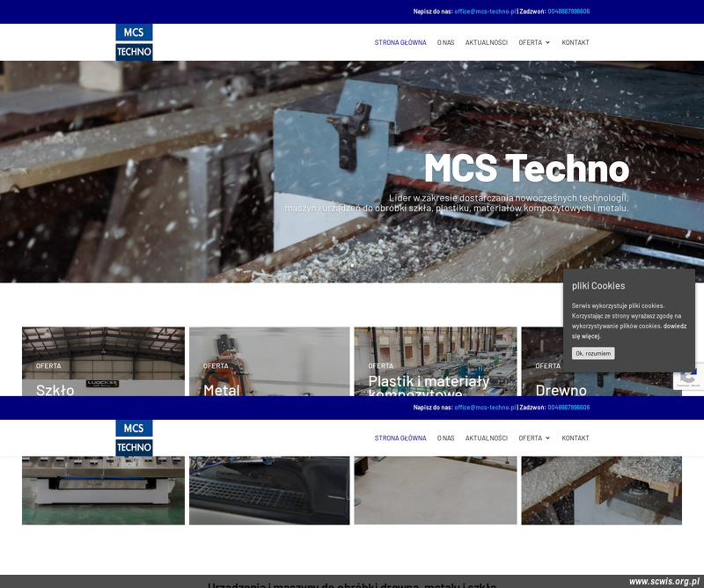Screen dimensions: 704x588
Task: Open KONTAKT in the lower header menu
Action: 576,438
